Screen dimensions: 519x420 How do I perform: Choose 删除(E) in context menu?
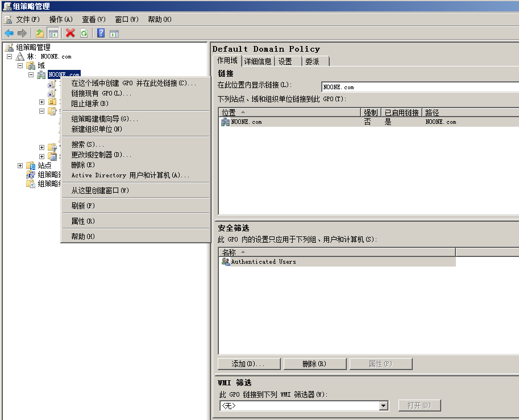click(x=136, y=165)
